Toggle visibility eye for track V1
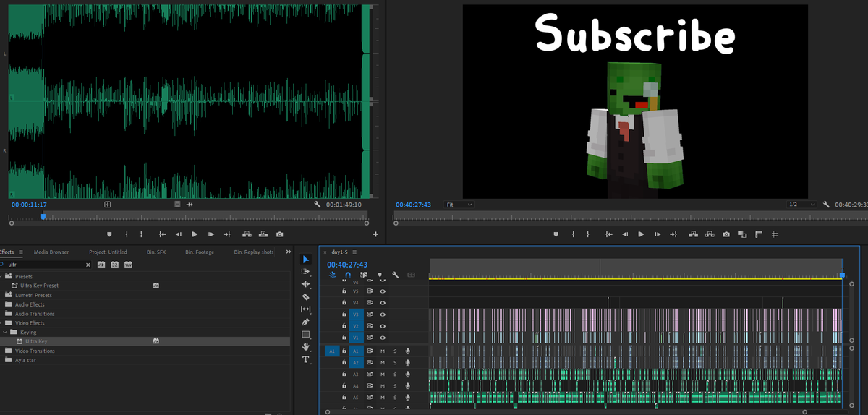 point(382,338)
